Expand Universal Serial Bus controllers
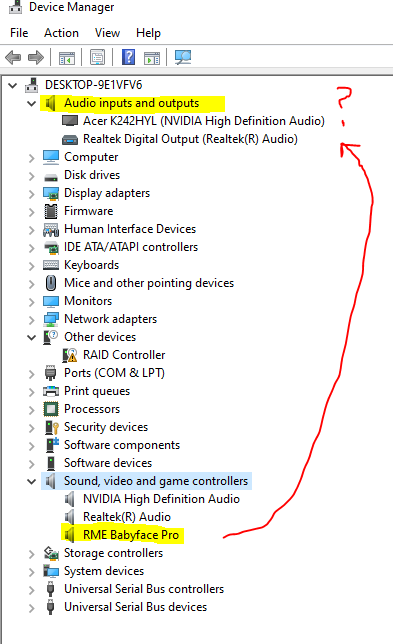The image size is (393, 644). 31,590
